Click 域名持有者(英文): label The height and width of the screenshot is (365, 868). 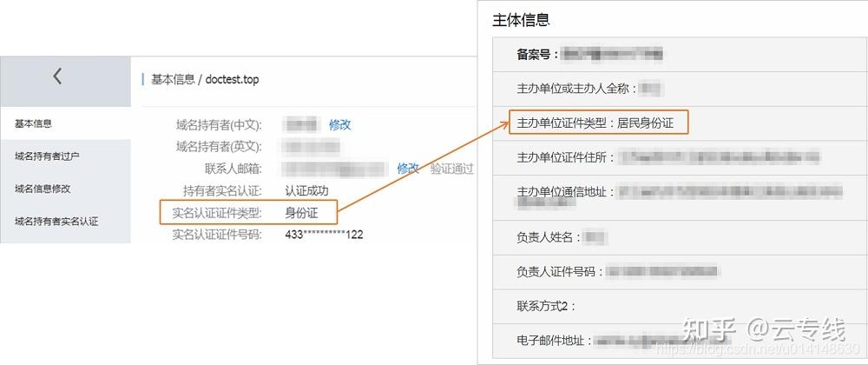click(x=219, y=147)
